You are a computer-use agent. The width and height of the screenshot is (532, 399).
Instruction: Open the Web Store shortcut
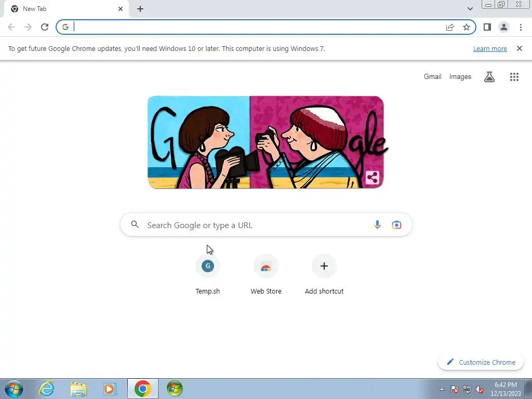(x=266, y=274)
